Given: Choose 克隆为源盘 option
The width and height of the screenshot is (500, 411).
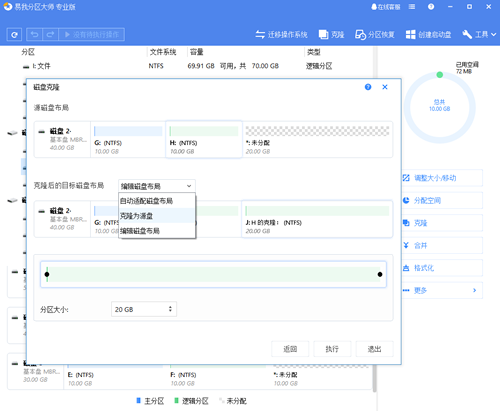Looking at the screenshot, I should tap(157, 216).
